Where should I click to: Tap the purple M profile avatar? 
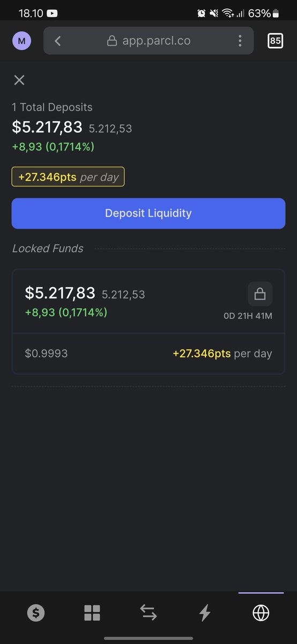[21, 41]
